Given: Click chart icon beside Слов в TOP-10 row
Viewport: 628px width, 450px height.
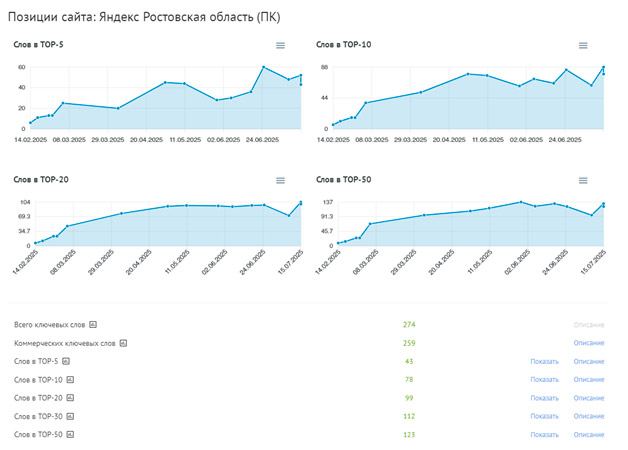Looking at the screenshot, I should [70, 380].
